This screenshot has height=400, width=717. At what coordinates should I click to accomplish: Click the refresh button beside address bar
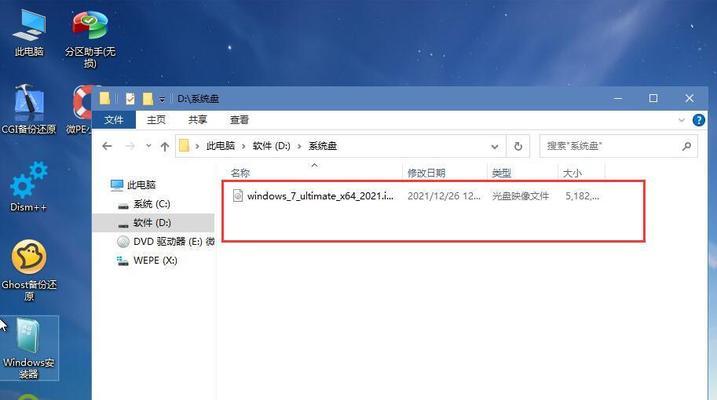click(x=518, y=146)
